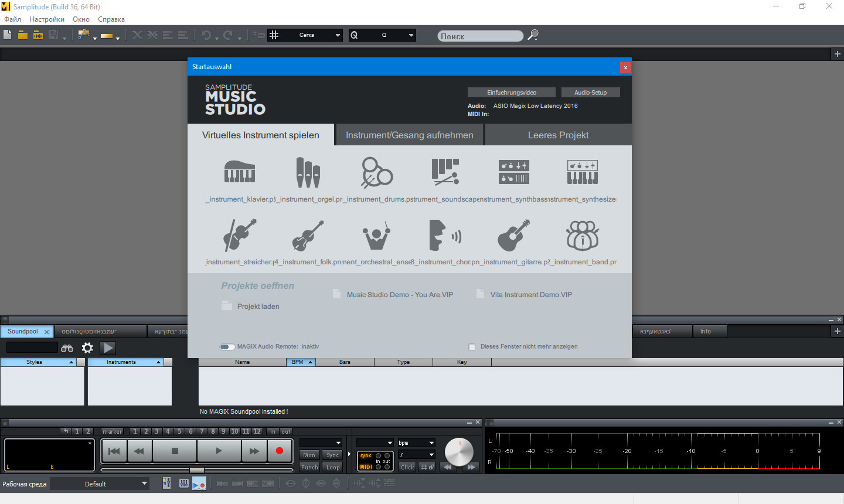844x504 pixels.
Task: Open the mixer icon in bottom toolbar
Action: tap(167, 483)
